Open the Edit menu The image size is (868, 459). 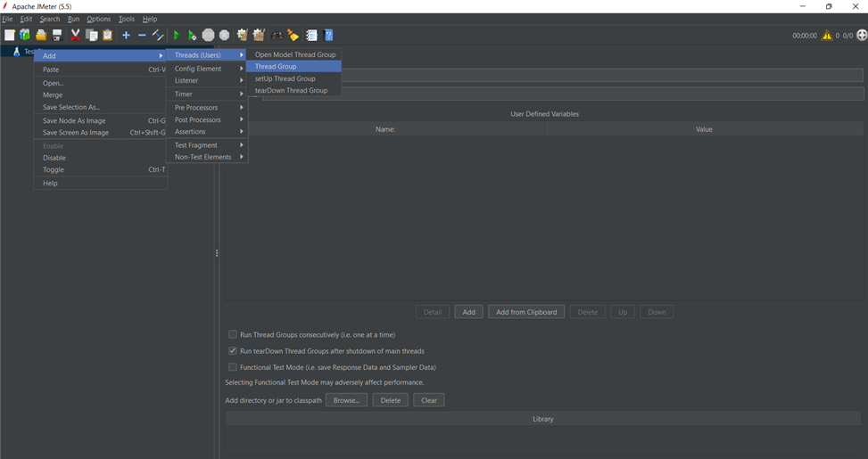[x=26, y=19]
